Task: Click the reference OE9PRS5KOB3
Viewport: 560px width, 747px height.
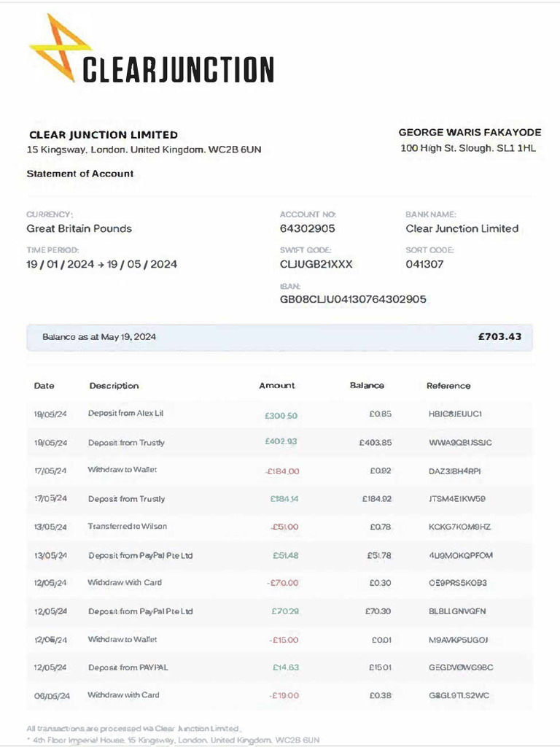Action: click(458, 583)
